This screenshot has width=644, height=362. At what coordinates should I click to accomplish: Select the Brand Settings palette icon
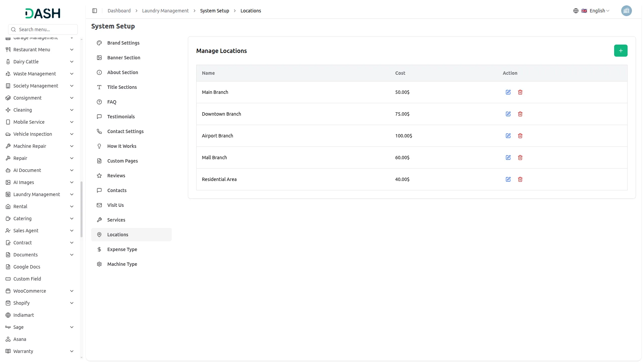tap(99, 43)
